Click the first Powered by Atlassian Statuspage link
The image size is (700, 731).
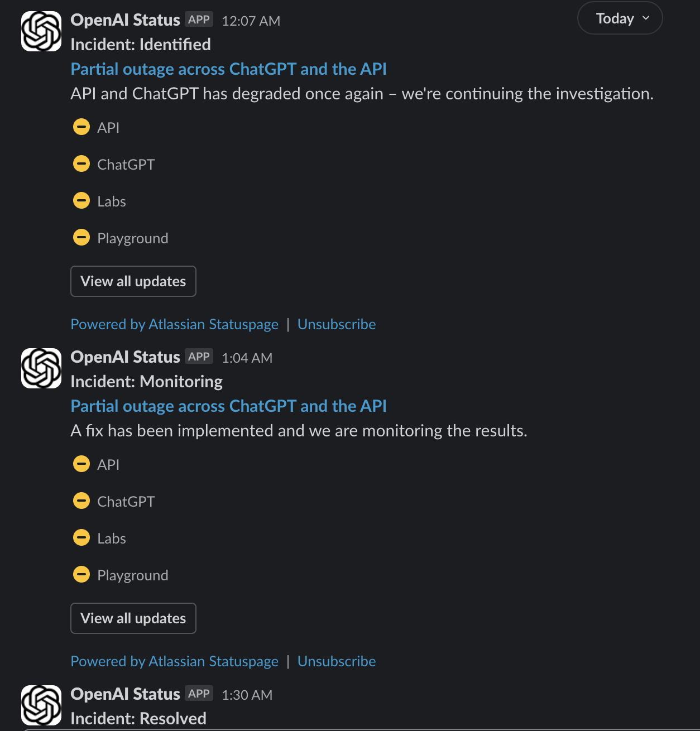tap(174, 324)
